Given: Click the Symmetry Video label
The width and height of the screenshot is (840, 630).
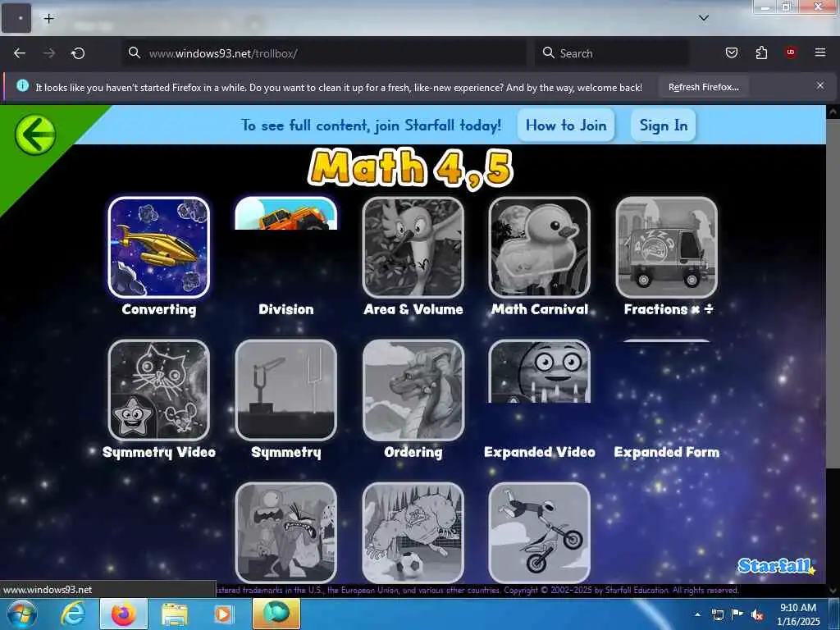Looking at the screenshot, I should 158,453.
